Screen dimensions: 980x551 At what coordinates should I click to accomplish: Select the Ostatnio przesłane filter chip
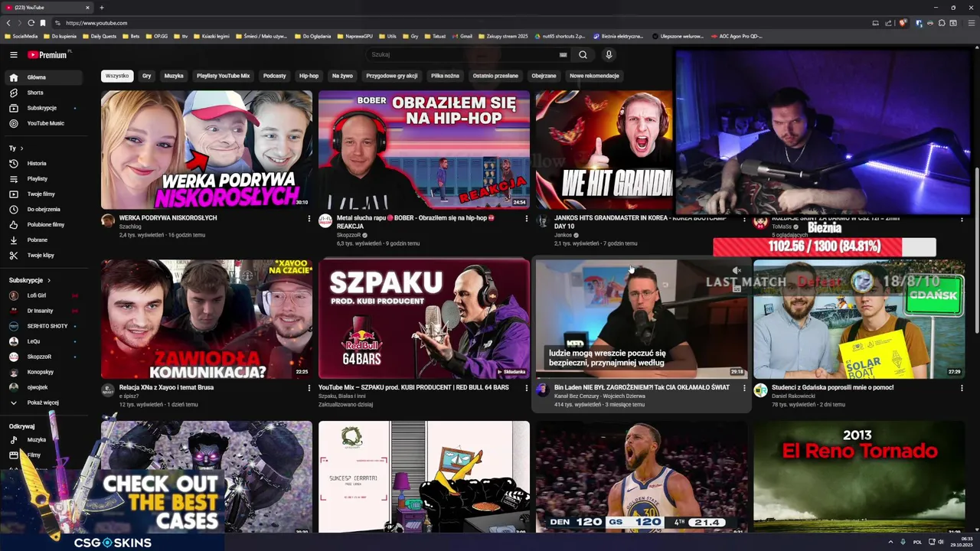click(x=495, y=76)
